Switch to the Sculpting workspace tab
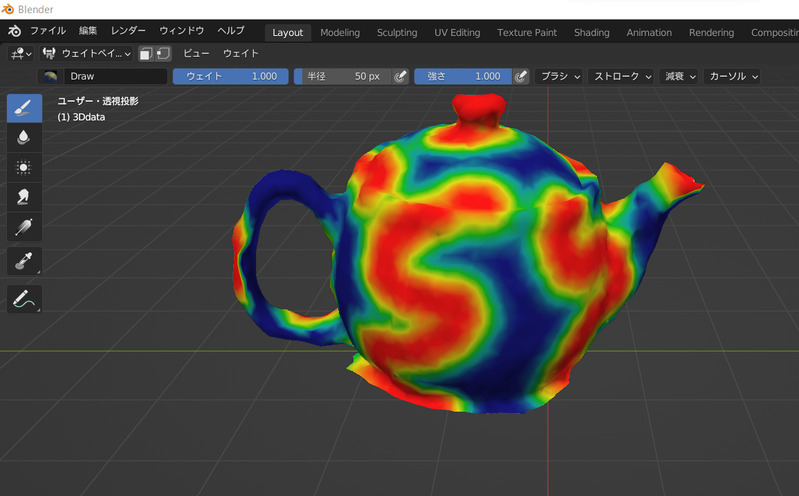This screenshot has width=799, height=496. 397,33
